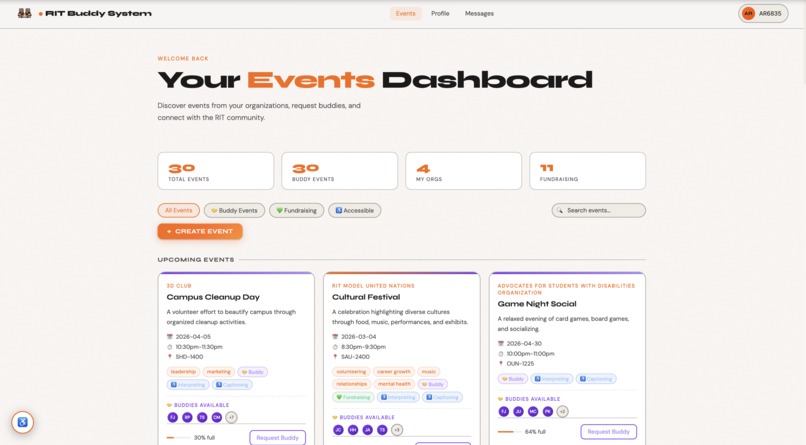Click the music tag on Cultural Festival
806x445 pixels.
point(429,372)
